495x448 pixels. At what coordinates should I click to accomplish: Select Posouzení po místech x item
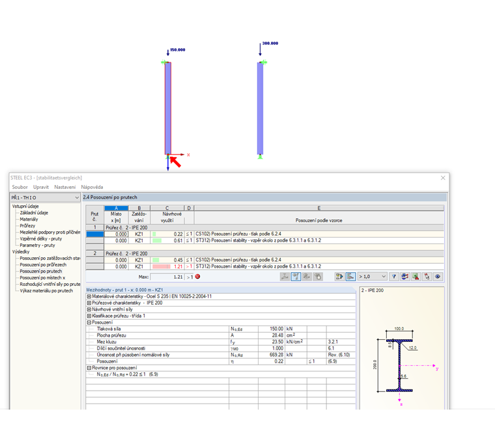click(x=42, y=278)
